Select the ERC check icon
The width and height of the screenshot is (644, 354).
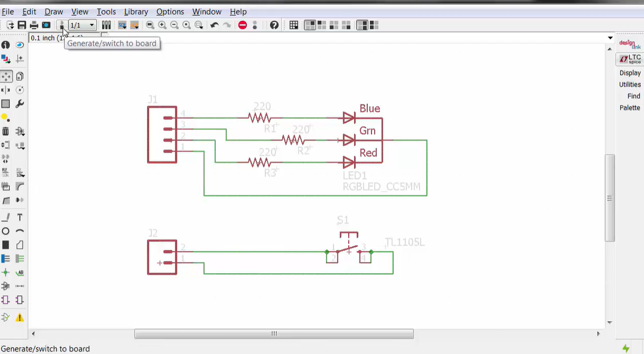pos(6,317)
